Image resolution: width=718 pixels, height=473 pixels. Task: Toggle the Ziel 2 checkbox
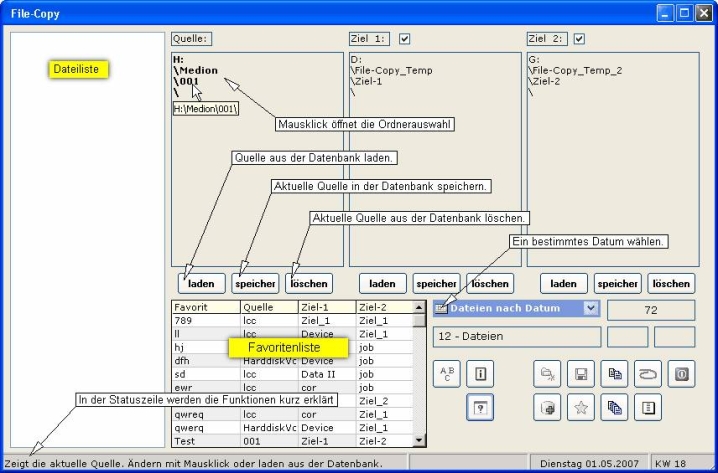point(579,39)
